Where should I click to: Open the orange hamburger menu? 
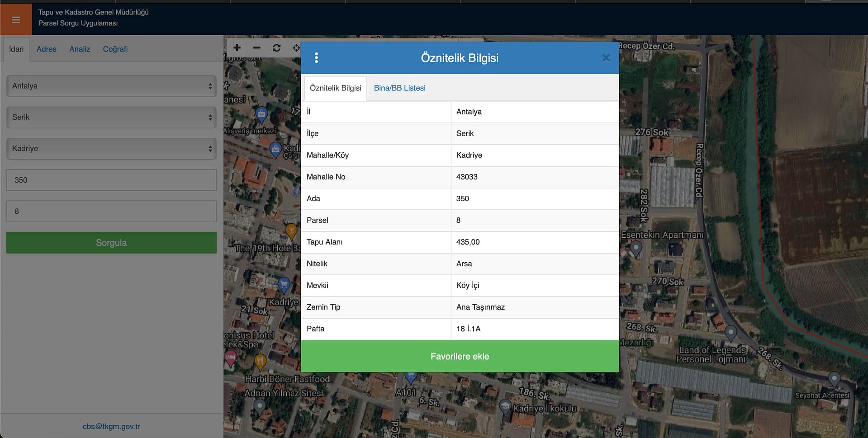(x=16, y=19)
